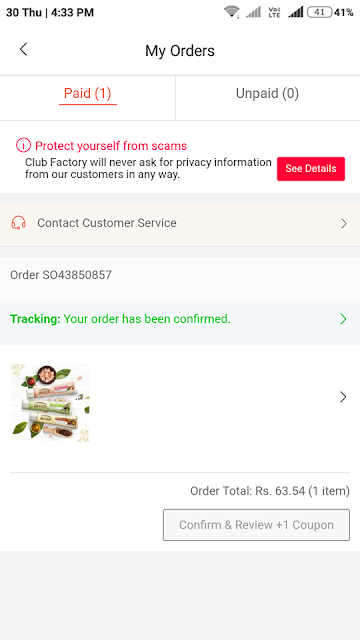Screen dimensions: 360x640
Task: Click the See Details button
Action: tap(311, 169)
